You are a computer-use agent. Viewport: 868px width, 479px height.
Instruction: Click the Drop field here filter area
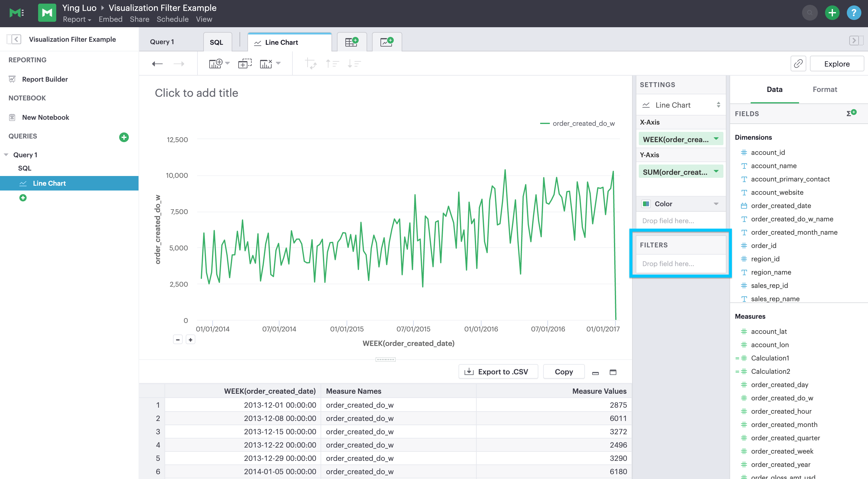click(x=680, y=263)
